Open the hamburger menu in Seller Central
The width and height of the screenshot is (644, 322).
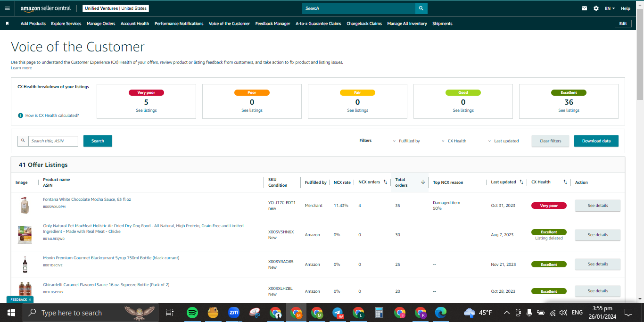[x=7, y=8]
